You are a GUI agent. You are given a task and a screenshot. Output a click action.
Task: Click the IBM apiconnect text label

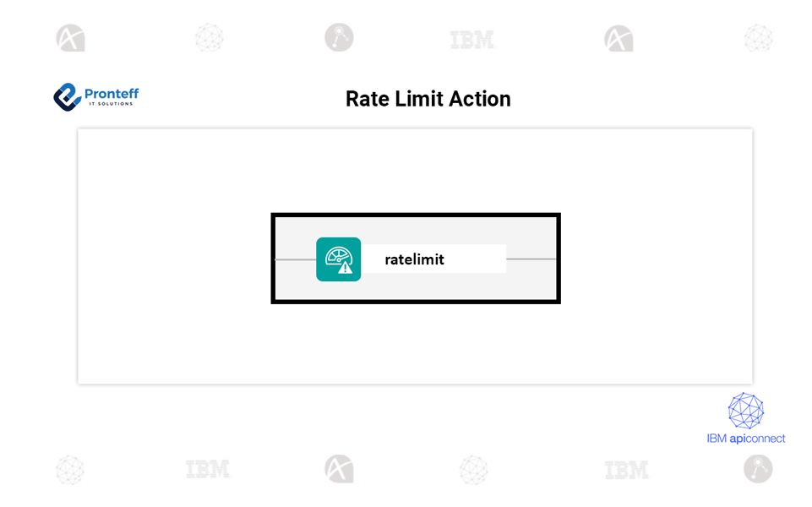coord(745,439)
